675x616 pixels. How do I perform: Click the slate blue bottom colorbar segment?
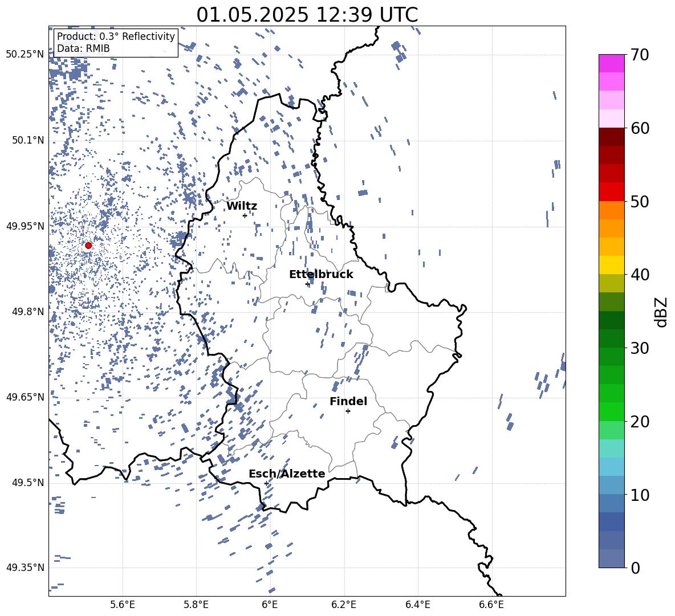pyautogui.click(x=611, y=559)
